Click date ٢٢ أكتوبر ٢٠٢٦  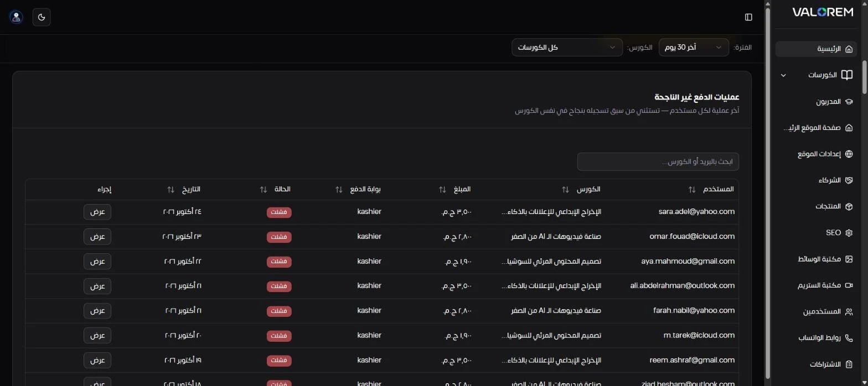[x=183, y=262]
